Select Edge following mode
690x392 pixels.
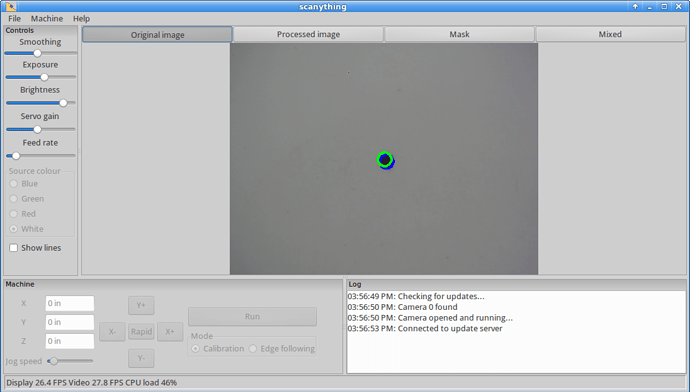coord(253,348)
